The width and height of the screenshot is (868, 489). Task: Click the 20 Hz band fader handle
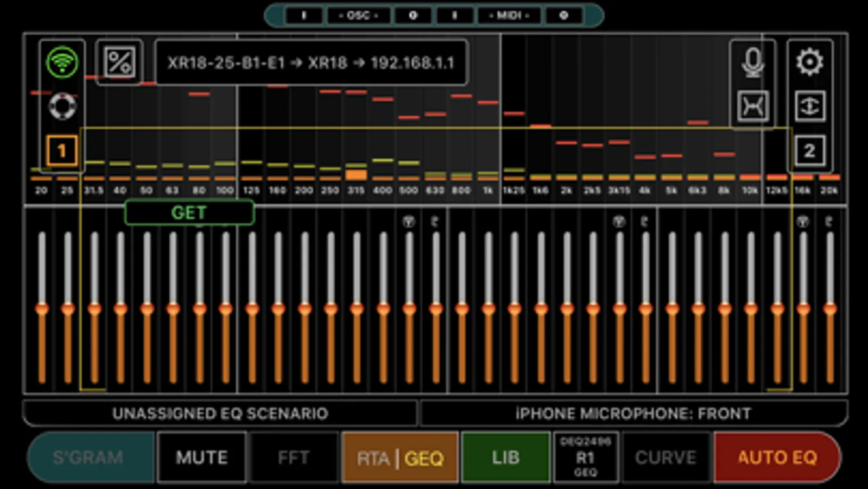[x=42, y=309]
